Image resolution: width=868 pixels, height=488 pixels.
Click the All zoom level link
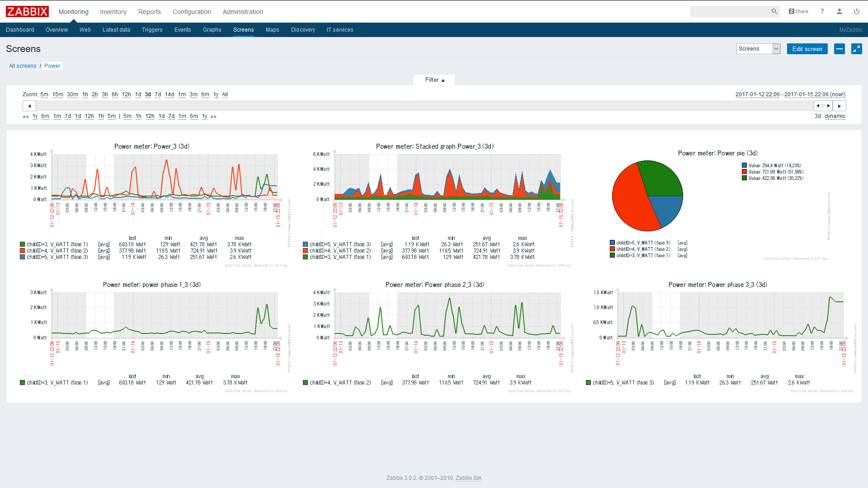[225, 94]
